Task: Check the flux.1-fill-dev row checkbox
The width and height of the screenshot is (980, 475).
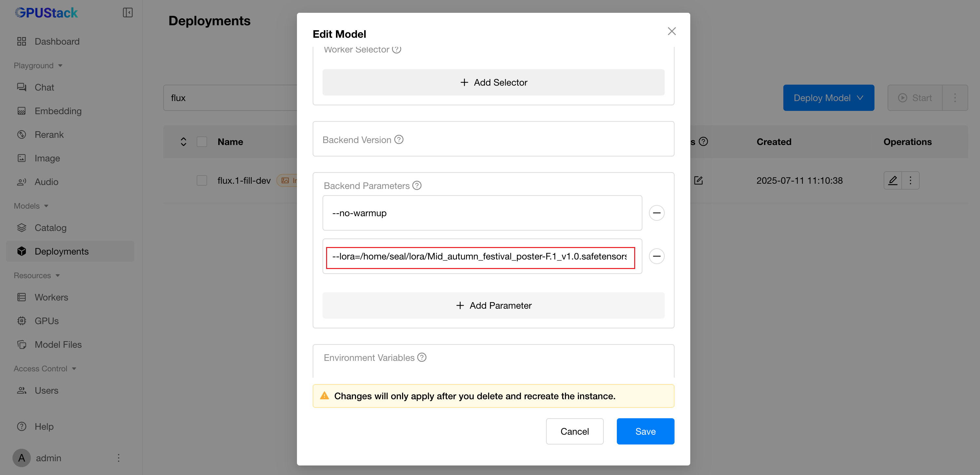Action: click(202, 180)
